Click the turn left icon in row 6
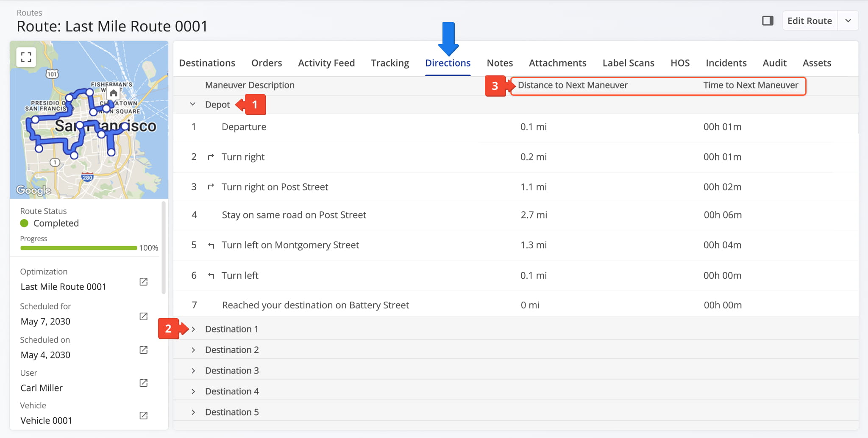 pos(211,276)
